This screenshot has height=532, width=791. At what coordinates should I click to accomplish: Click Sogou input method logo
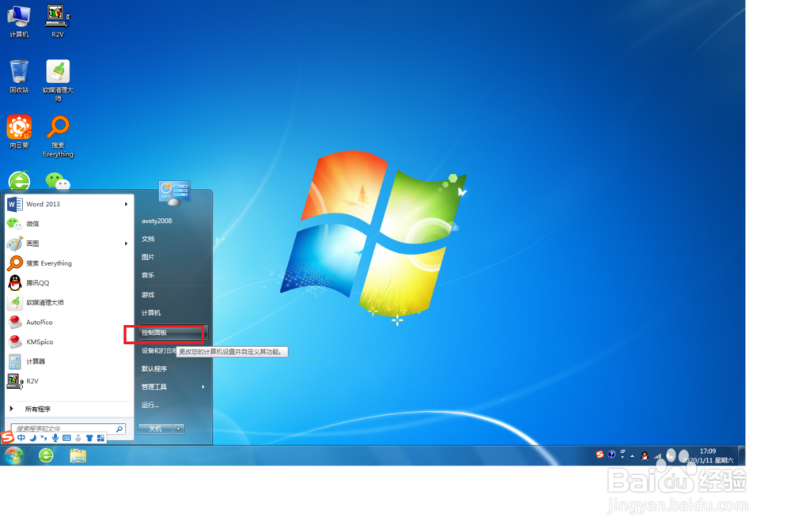tap(8, 437)
